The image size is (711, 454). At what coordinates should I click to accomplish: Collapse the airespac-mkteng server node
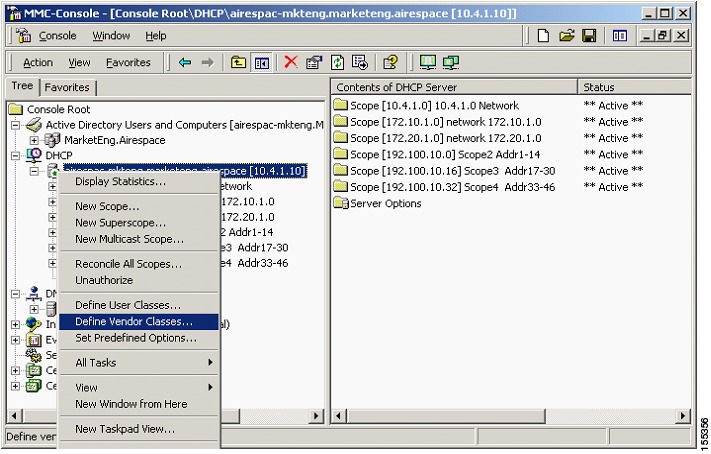[34, 171]
